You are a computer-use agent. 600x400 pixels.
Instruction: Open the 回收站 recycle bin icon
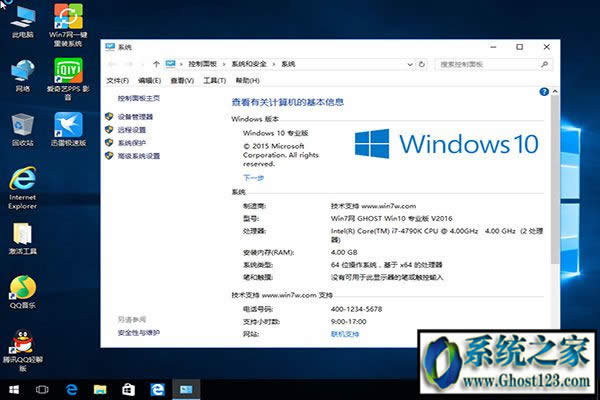(21, 126)
